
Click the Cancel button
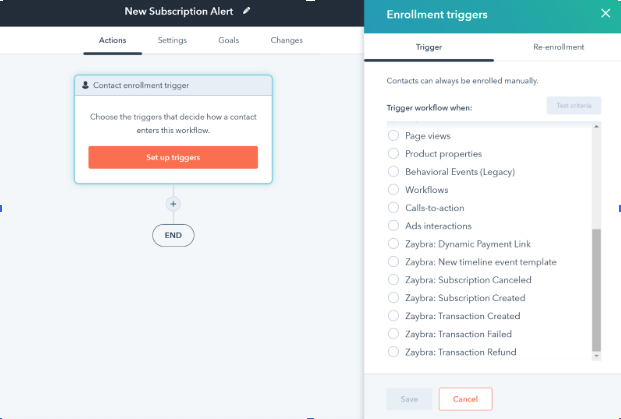click(465, 399)
